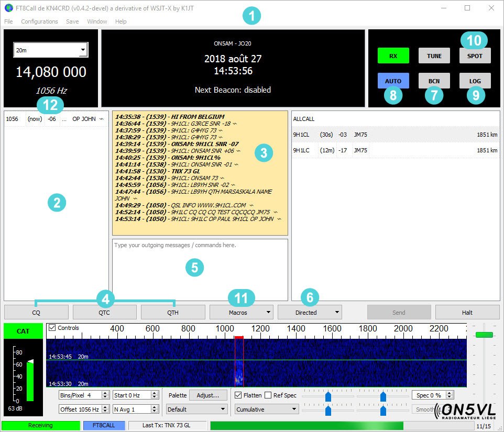Click the lower-left blue spectrum slider

pos(328,411)
